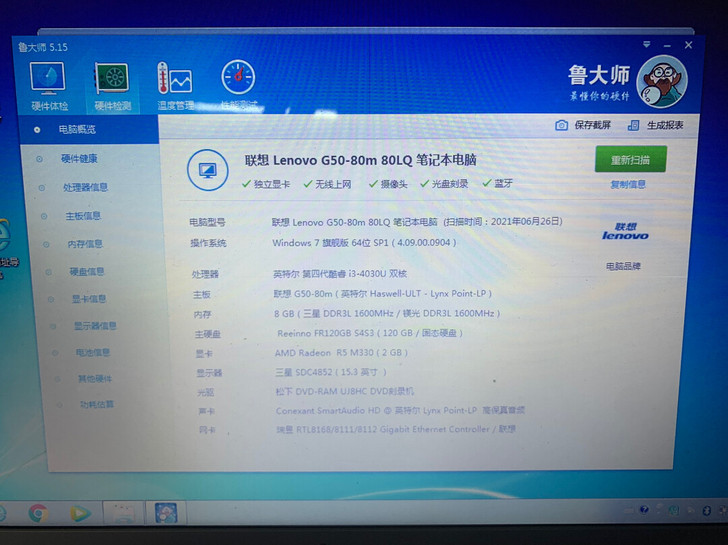Click the report icon for 生成报表
728x545 pixels.
tap(633, 125)
